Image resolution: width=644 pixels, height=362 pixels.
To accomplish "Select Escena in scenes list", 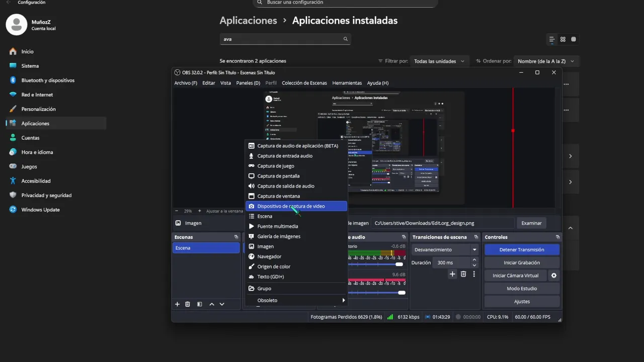I will [206, 248].
